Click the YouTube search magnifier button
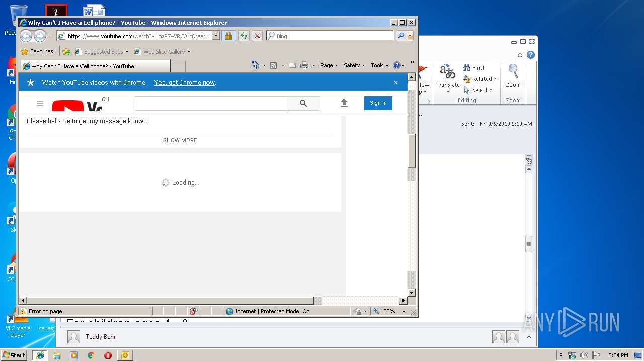 click(303, 103)
